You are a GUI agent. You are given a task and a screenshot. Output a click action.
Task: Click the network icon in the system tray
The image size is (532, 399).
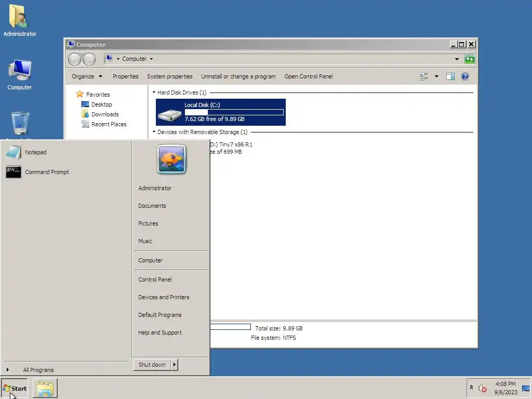click(526, 388)
